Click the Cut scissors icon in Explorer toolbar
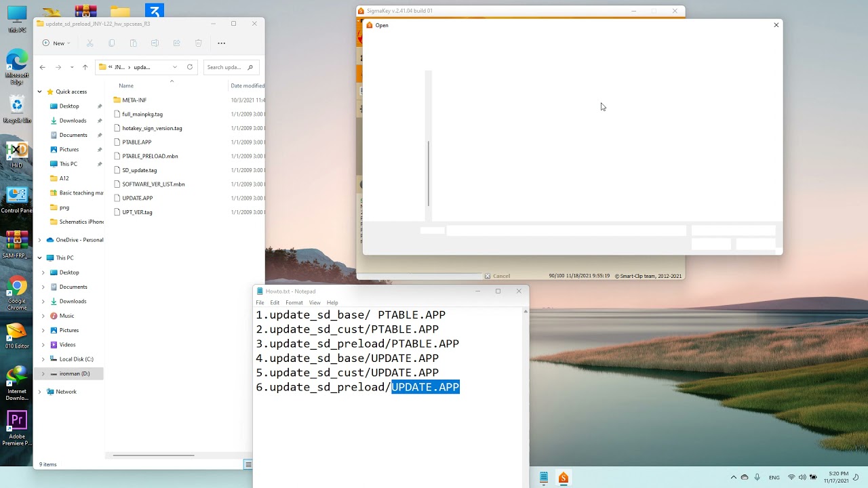868x488 pixels. (90, 43)
